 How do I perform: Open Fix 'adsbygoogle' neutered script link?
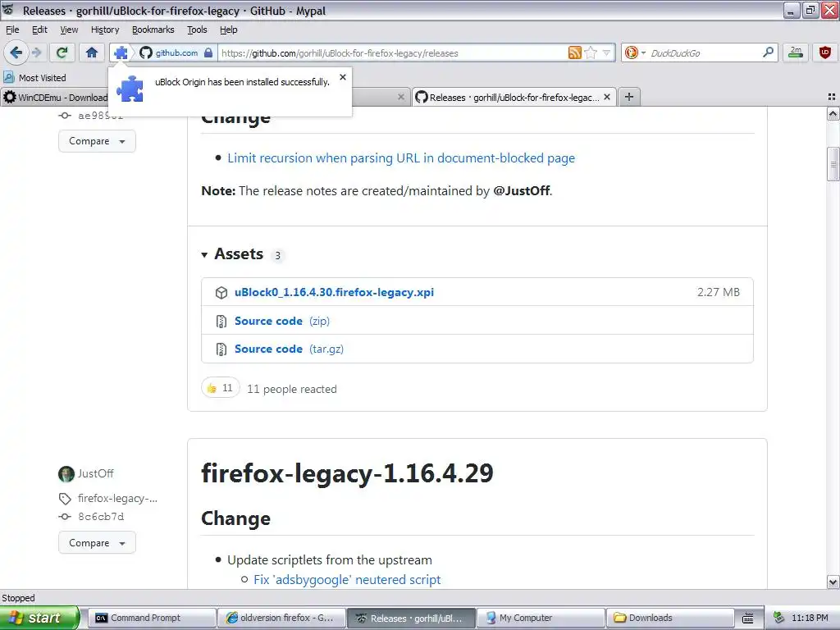point(347,580)
